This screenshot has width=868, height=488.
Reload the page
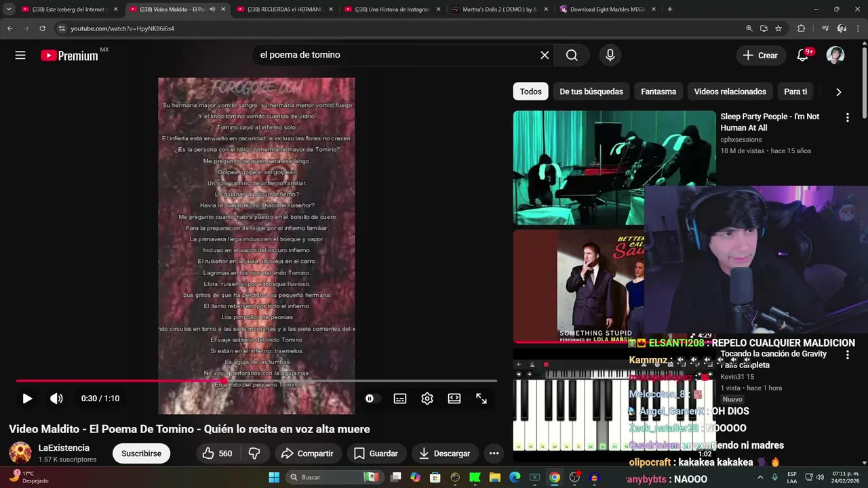[x=42, y=28]
